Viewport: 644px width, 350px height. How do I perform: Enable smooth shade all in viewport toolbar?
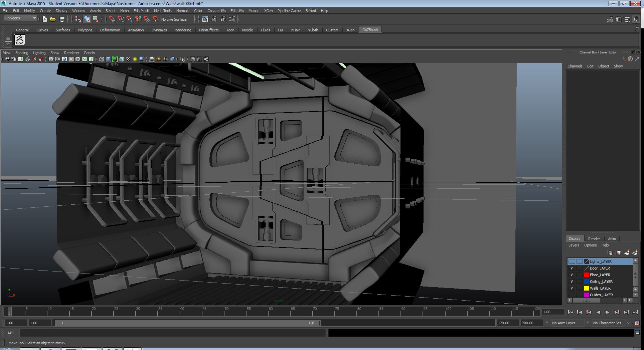(x=108, y=59)
